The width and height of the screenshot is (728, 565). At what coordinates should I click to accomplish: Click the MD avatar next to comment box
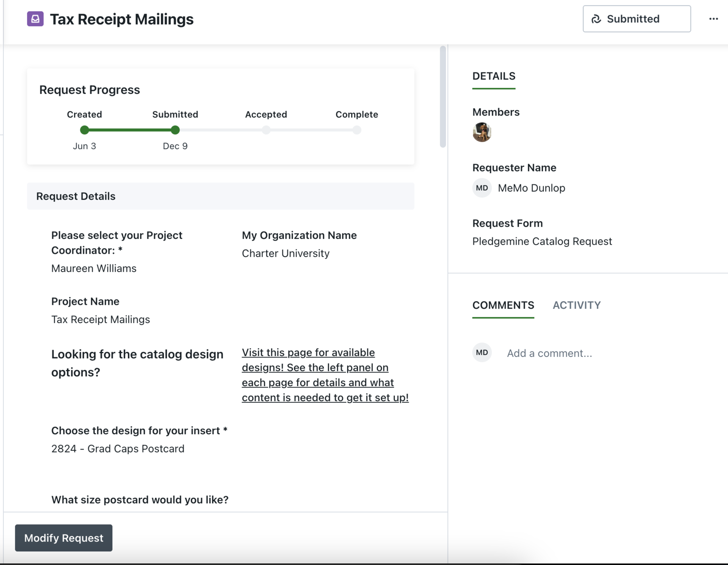(x=482, y=353)
